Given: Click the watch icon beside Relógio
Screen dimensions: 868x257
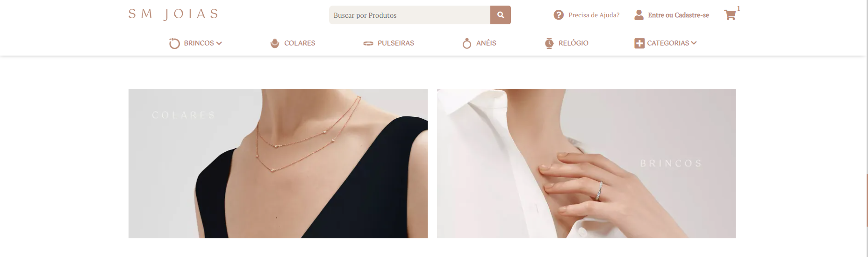Looking at the screenshot, I should 549,43.
